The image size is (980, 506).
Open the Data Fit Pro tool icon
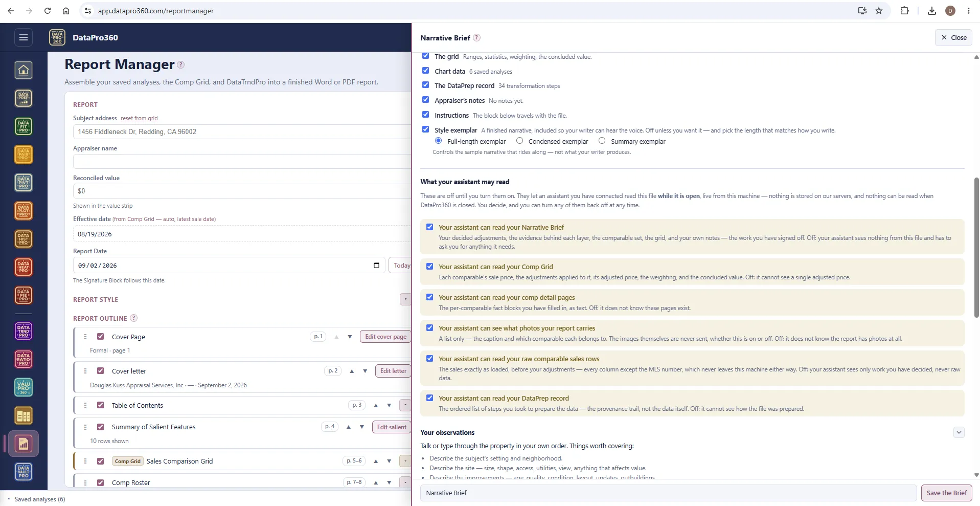click(x=24, y=126)
